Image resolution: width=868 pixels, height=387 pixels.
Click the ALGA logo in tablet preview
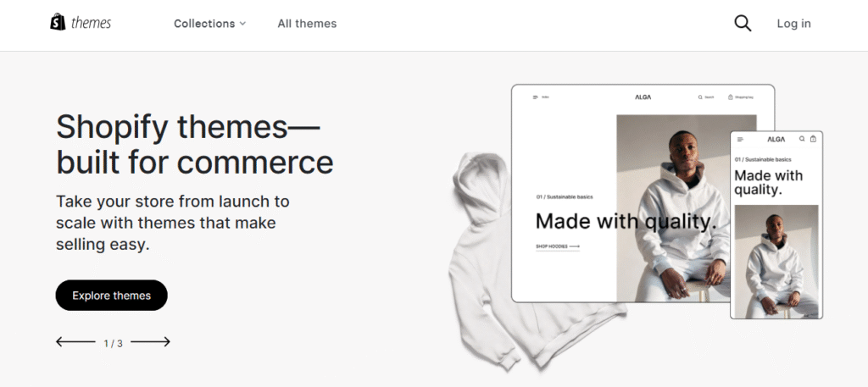(x=643, y=97)
